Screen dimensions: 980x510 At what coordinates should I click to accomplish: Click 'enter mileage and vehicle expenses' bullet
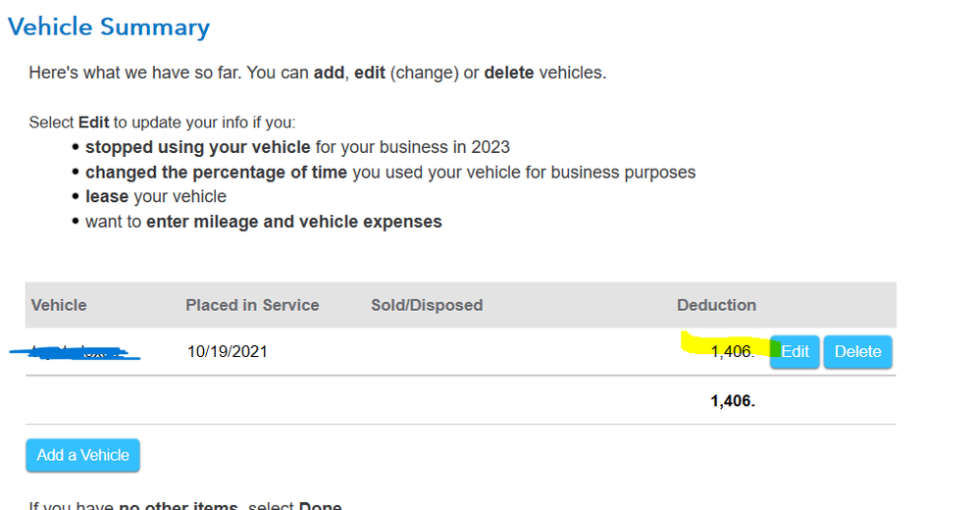pos(263,222)
